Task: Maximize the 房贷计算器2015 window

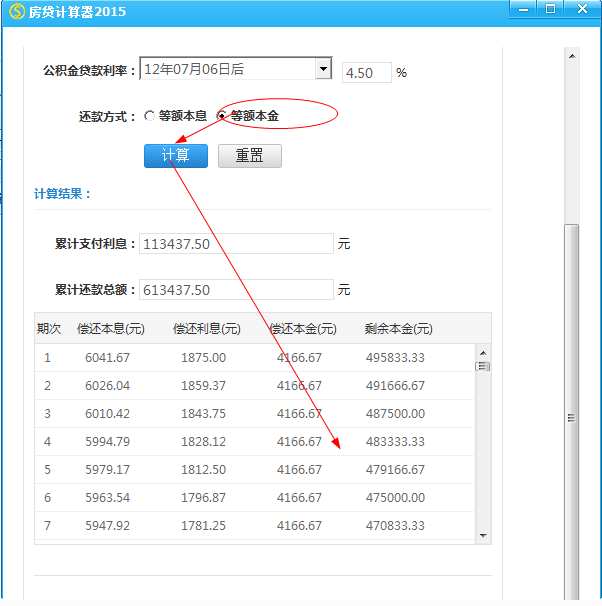Action: pos(550,9)
